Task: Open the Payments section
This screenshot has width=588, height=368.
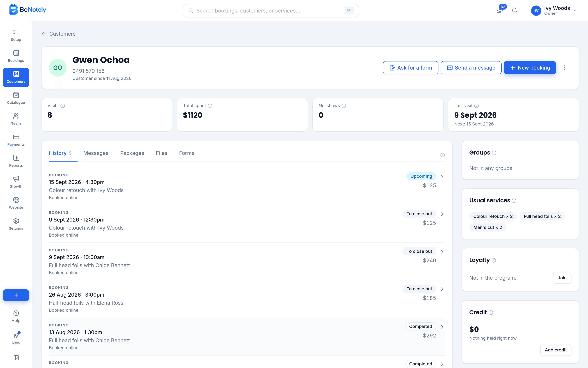Action: [x=16, y=140]
